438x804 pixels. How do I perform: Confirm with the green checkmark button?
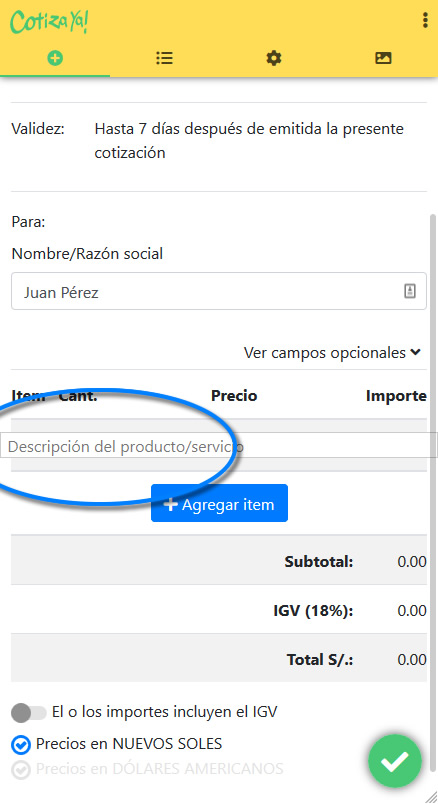[x=394, y=761]
